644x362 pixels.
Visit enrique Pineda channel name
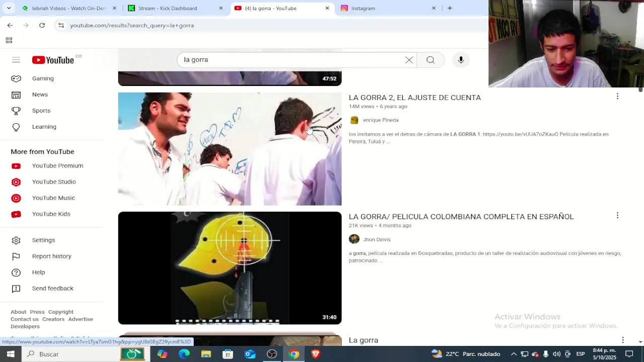click(381, 120)
